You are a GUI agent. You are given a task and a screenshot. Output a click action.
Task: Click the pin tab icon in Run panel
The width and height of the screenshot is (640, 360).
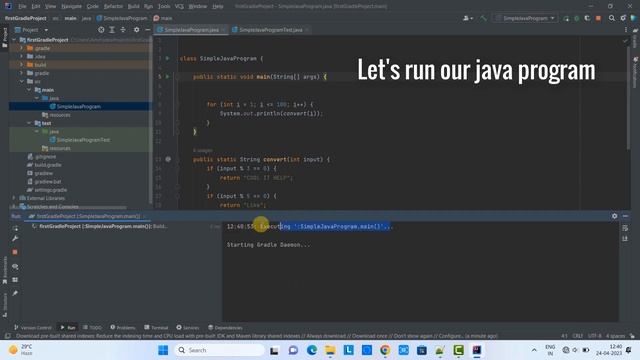(x=15, y=293)
